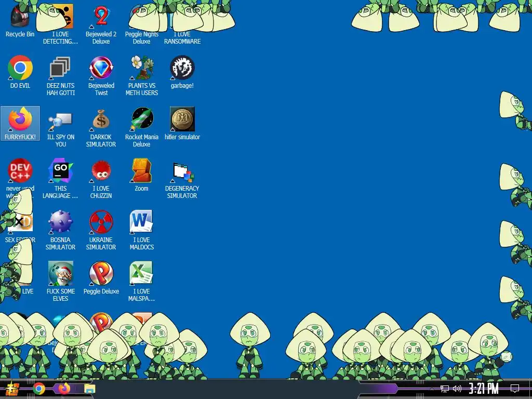Launch Chrome from the taskbar

click(x=38, y=389)
